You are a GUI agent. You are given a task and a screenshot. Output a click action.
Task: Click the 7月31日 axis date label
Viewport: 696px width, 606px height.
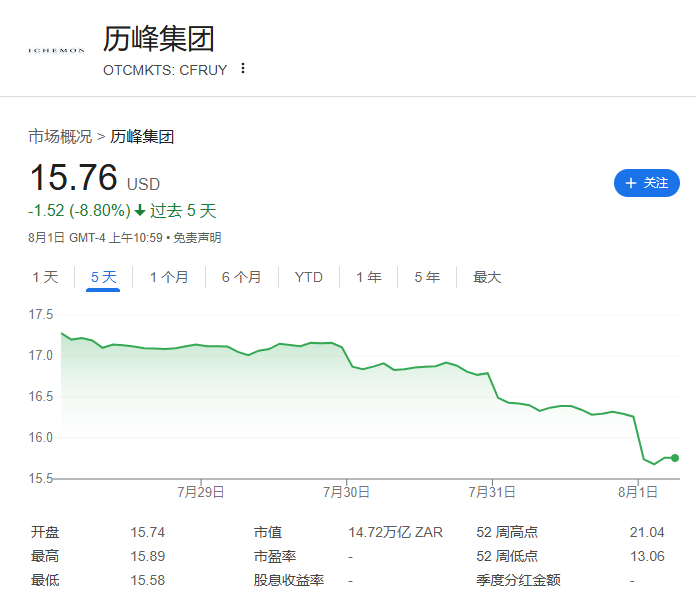point(492,492)
